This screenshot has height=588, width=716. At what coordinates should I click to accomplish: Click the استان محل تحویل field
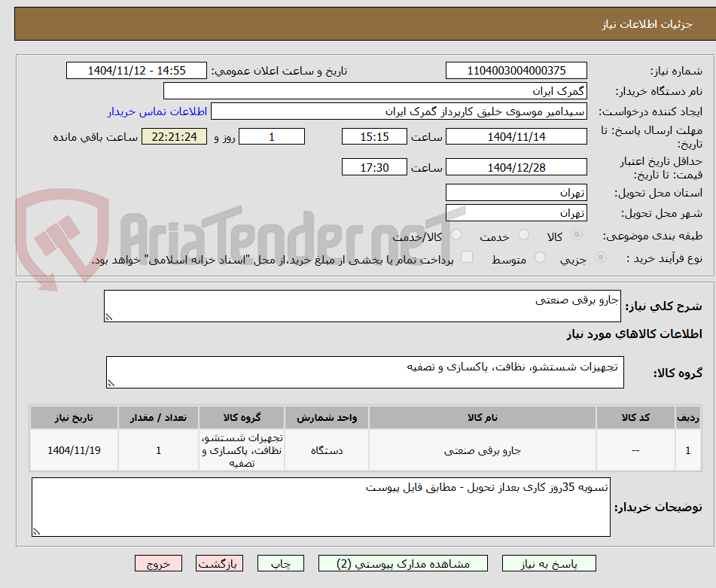[x=516, y=193]
